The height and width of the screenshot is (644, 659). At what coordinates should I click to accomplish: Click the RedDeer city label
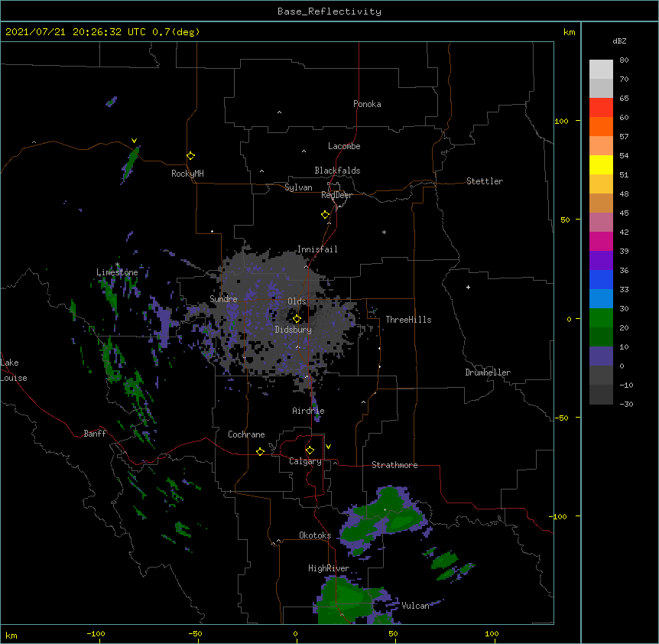click(x=336, y=195)
